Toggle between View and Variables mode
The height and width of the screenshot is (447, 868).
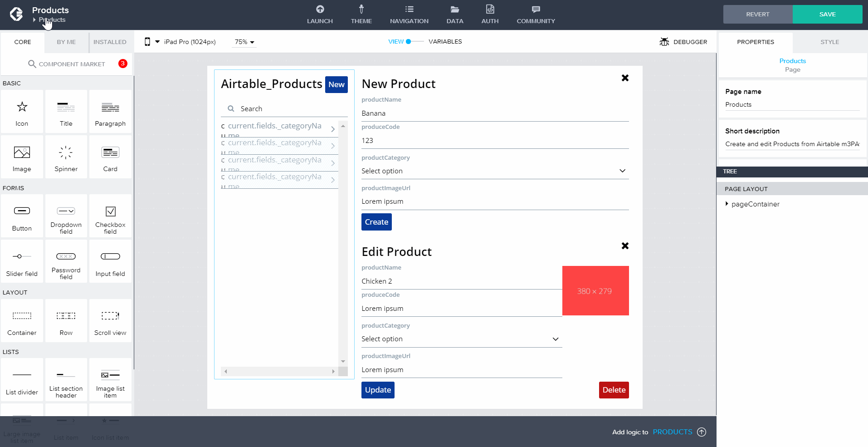[x=414, y=41]
